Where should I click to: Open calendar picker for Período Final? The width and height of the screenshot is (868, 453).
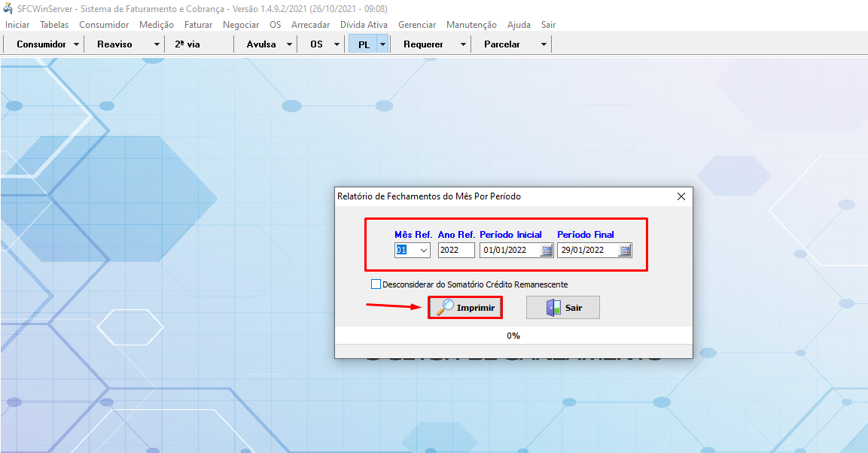tap(624, 251)
